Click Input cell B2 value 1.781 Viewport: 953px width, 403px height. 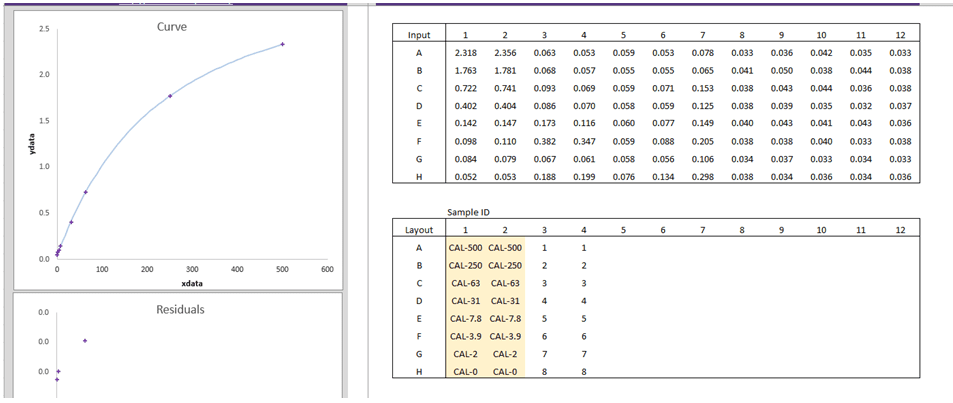(505, 71)
